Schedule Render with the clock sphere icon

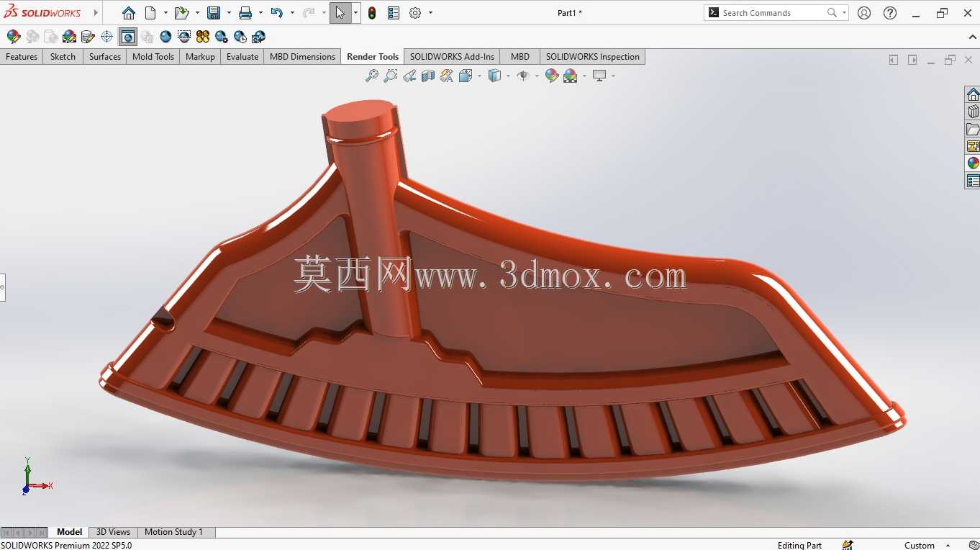[240, 37]
